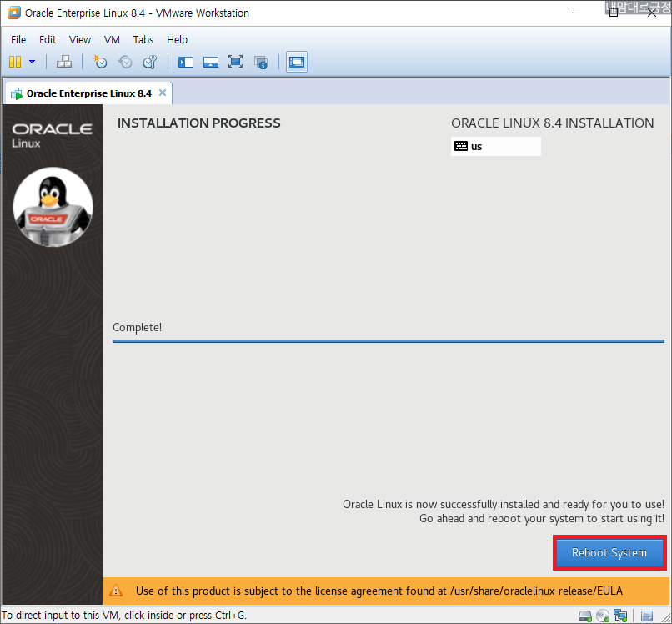Click the ORACLE Linux logo in the sidebar
The width and height of the screenshot is (672, 624).
(x=52, y=135)
